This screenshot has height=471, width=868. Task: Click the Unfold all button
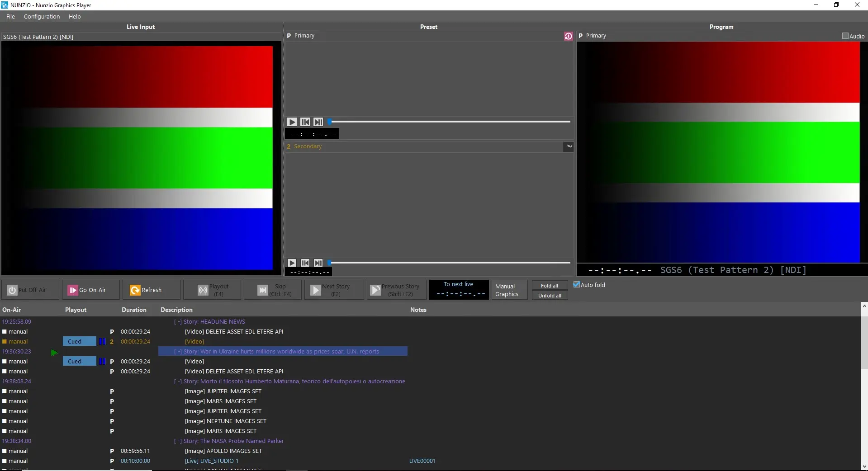[550, 296]
